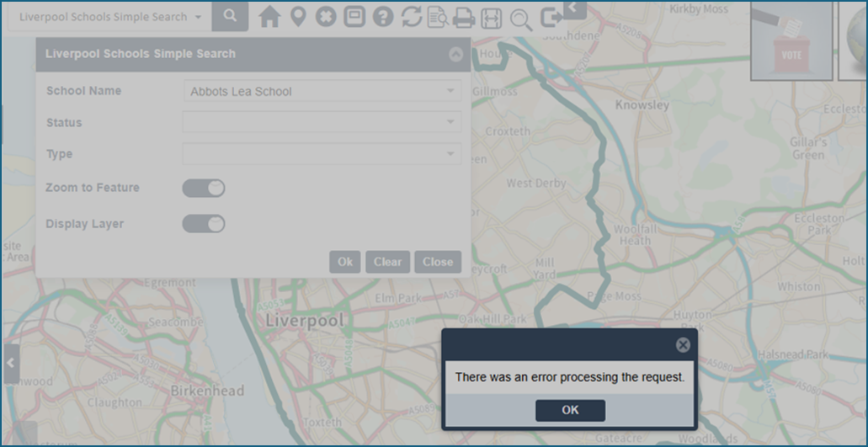This screenshot has height=447, width=868.
Task: Select the Vote map thumbnail
Action: [x=791, y=41]
